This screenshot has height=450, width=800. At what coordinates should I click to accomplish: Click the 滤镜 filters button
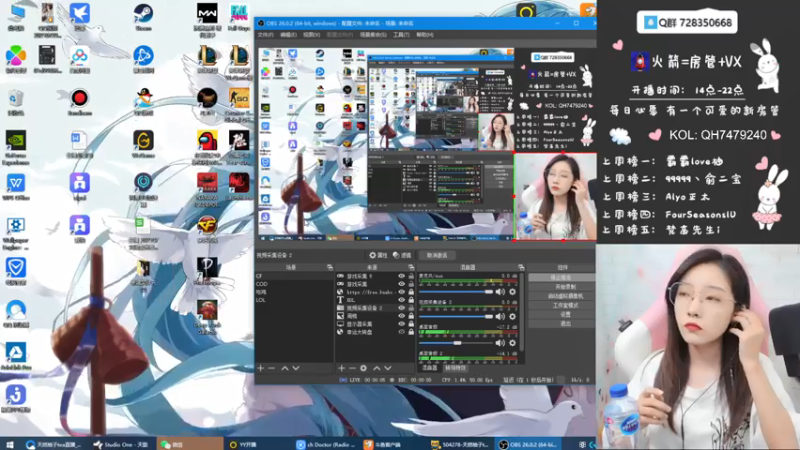402,255
